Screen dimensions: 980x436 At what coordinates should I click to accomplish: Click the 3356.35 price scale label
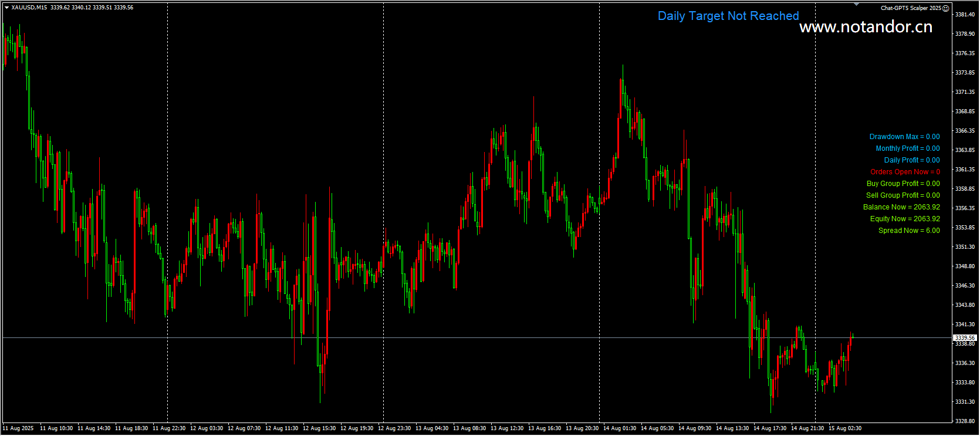pyautogui.click(x=965, y=208)
